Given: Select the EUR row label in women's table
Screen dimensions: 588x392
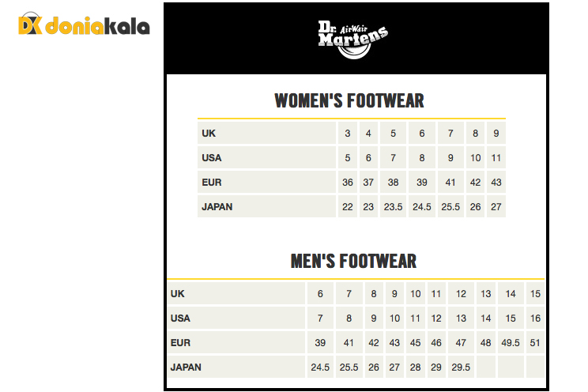Looking at the screenshot, I should point(212,183).
